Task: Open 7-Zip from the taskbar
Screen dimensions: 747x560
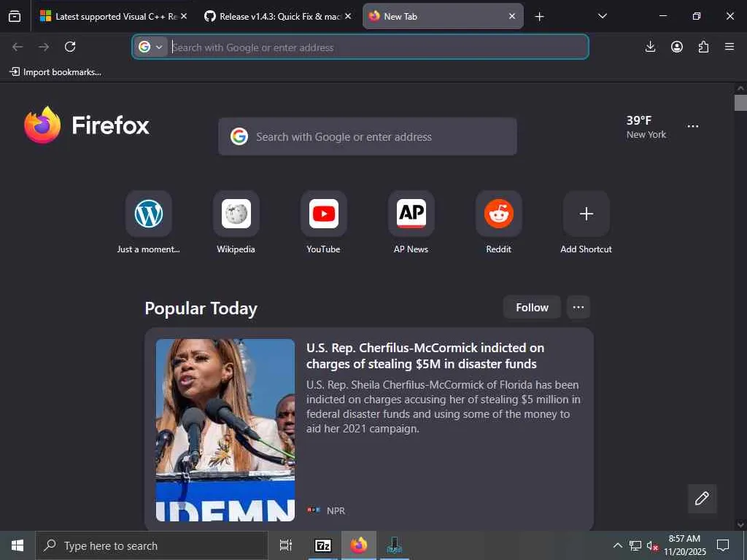Action: pos(323,545)
